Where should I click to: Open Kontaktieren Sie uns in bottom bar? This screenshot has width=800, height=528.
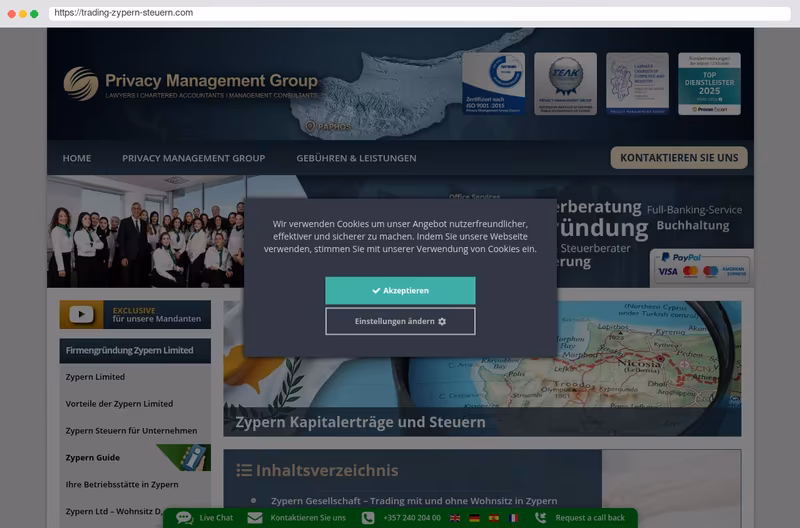308,518
